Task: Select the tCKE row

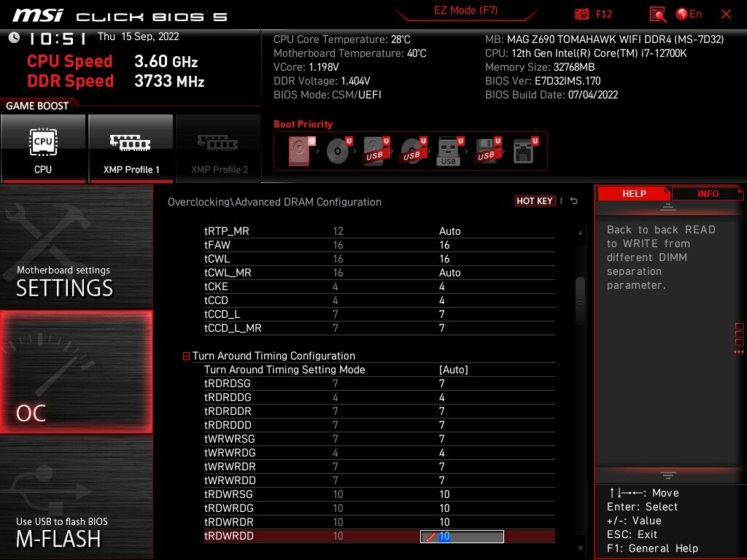Action: click(x=379, y=286)
